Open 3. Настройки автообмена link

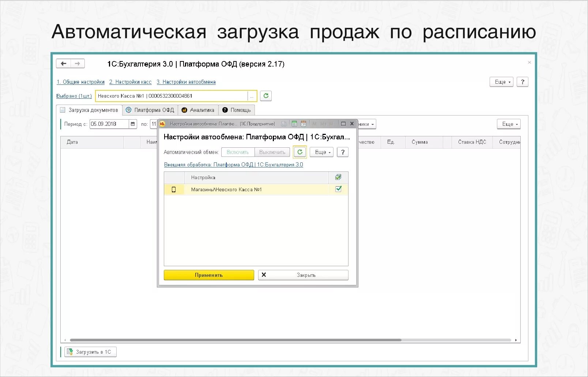tap(186, 82)
